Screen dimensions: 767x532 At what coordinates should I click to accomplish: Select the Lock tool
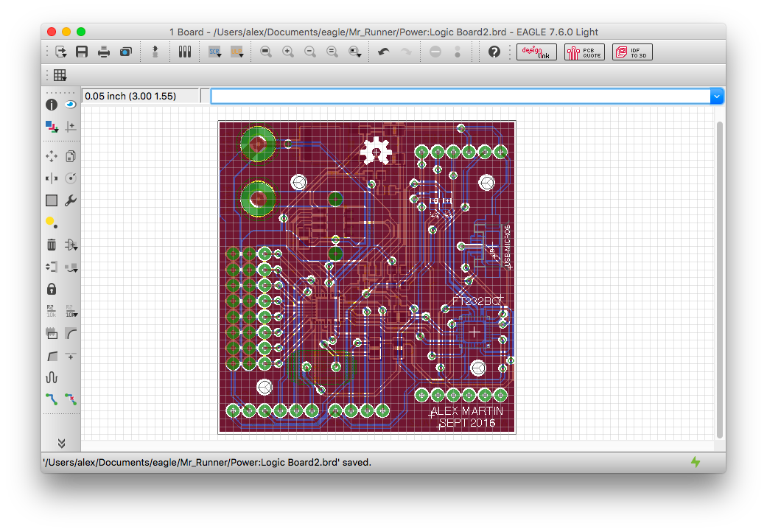tap(52, 289)
